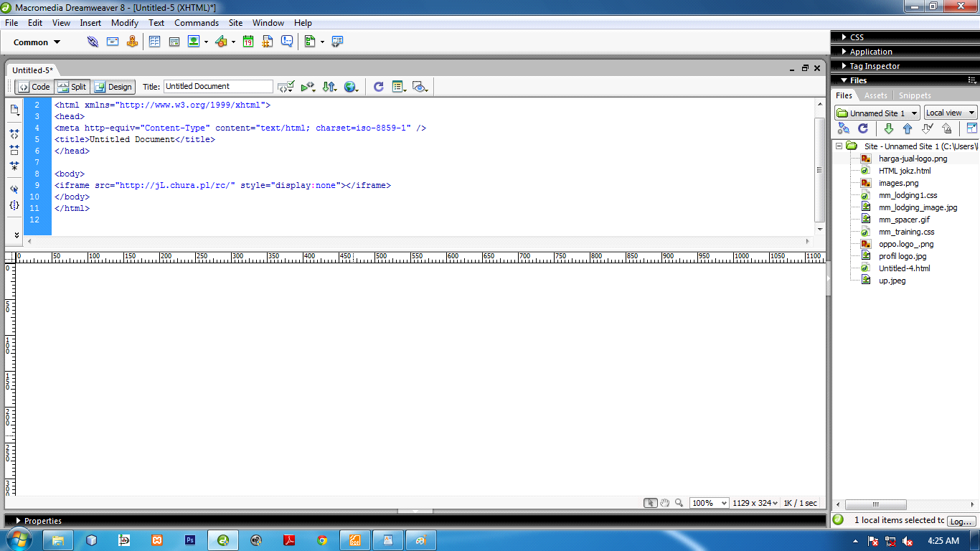Insert a Table from the Common bar
This screenshot has width=980, height=551.
(x=154, y=42)
